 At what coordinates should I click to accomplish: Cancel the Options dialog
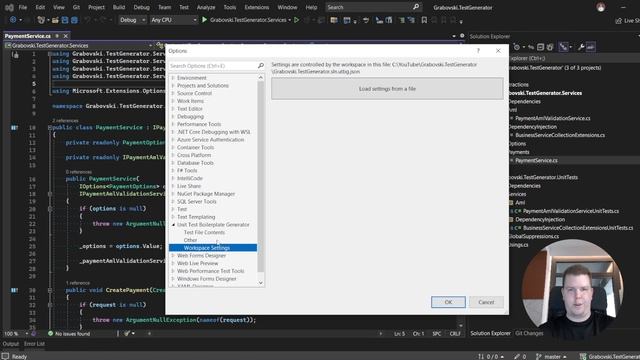pyautogui.click(x=486, y=302)
